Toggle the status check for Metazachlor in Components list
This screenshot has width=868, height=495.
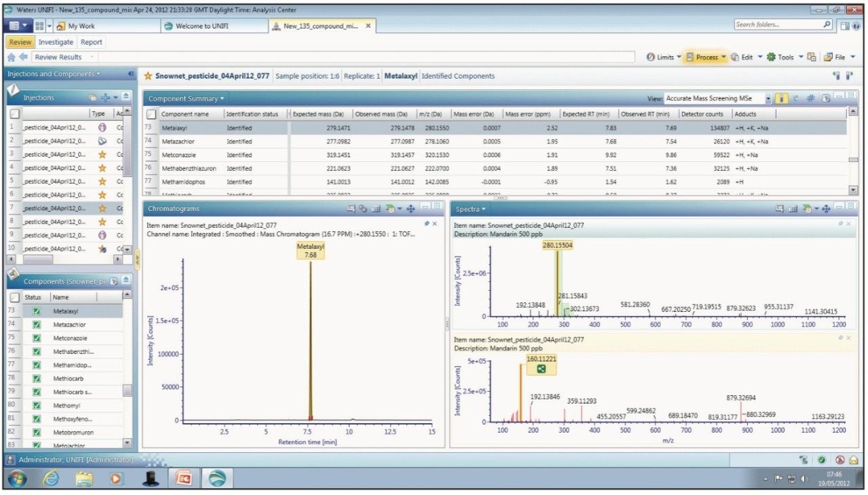[37, 324]
